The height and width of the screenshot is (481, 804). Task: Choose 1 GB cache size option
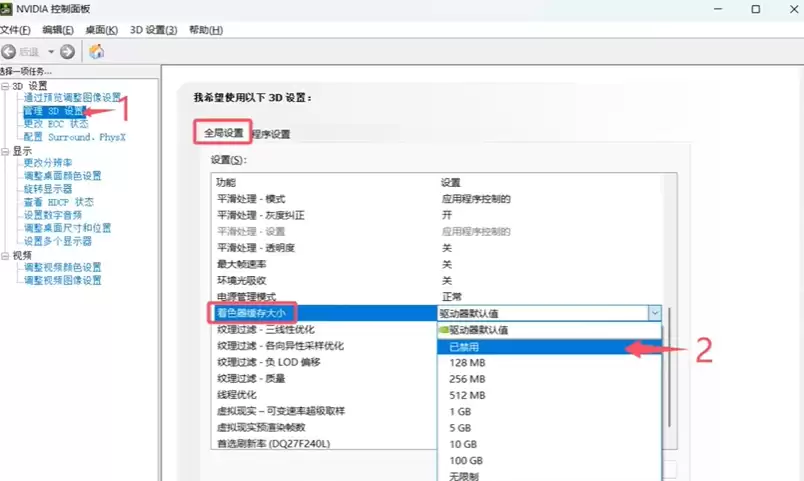[x=550, y=412]
